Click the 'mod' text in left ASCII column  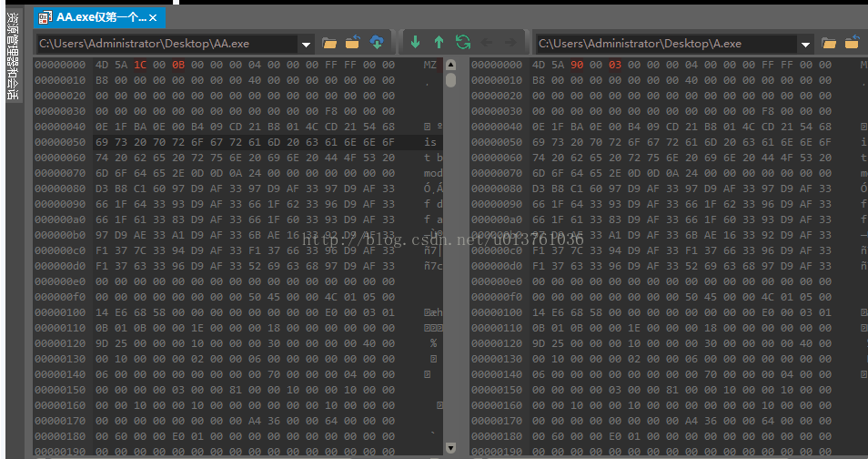(433, 173)
